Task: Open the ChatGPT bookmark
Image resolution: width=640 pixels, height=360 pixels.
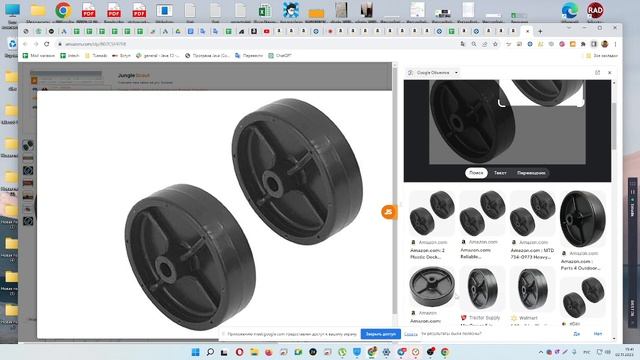Action: coord(280,55)
